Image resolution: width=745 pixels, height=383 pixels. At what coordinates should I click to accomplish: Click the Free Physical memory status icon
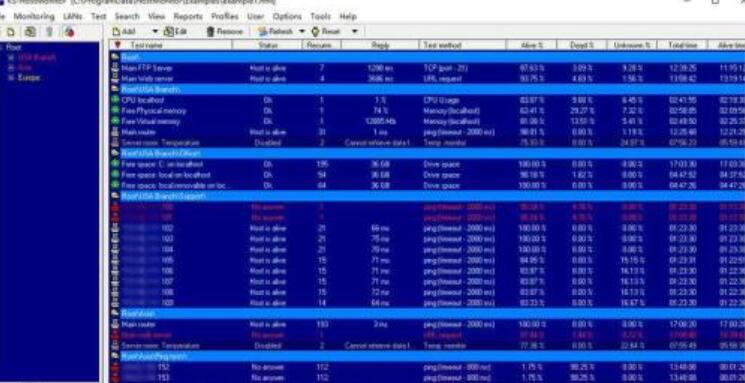pyautogui.click(x=115, y=111)
